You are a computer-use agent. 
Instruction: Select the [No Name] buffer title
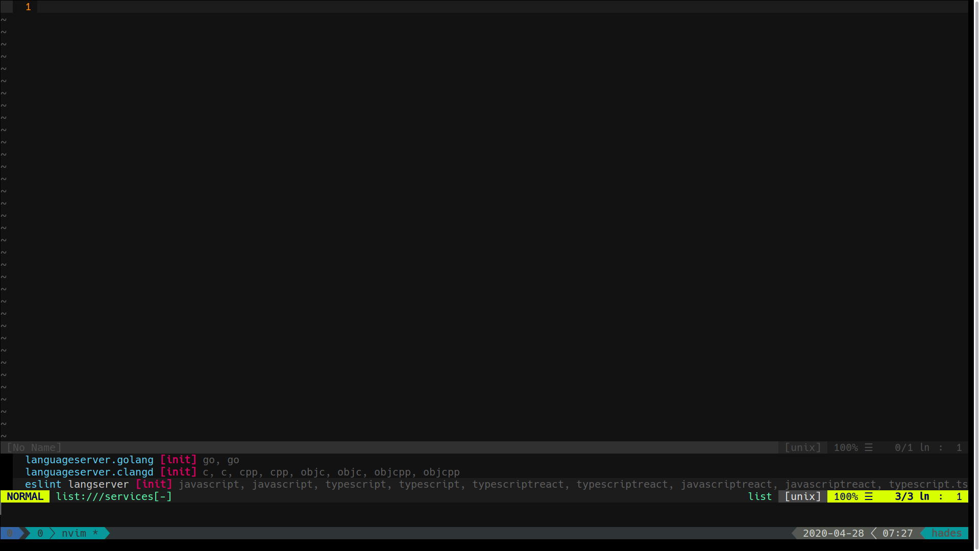[x=34, y=447]
